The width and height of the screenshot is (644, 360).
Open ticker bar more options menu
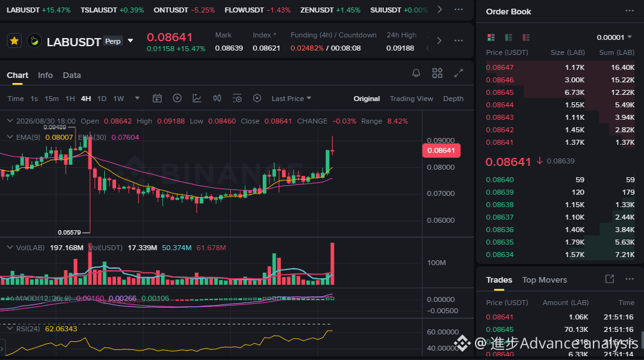coord(459,9)
